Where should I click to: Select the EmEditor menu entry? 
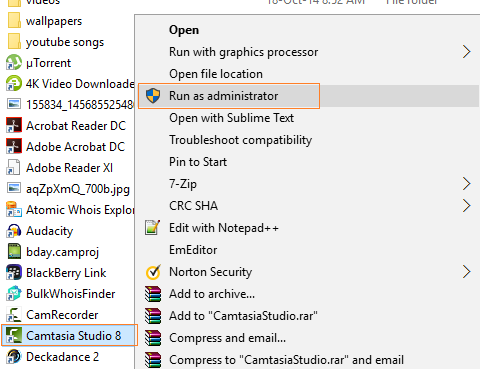tap(193, 250)
